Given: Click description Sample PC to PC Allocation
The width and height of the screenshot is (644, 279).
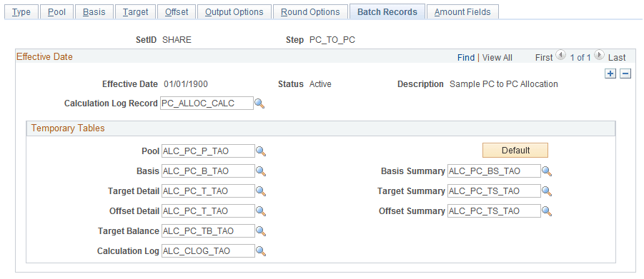Looking at the screenshot, I should [x=504, y=84].
